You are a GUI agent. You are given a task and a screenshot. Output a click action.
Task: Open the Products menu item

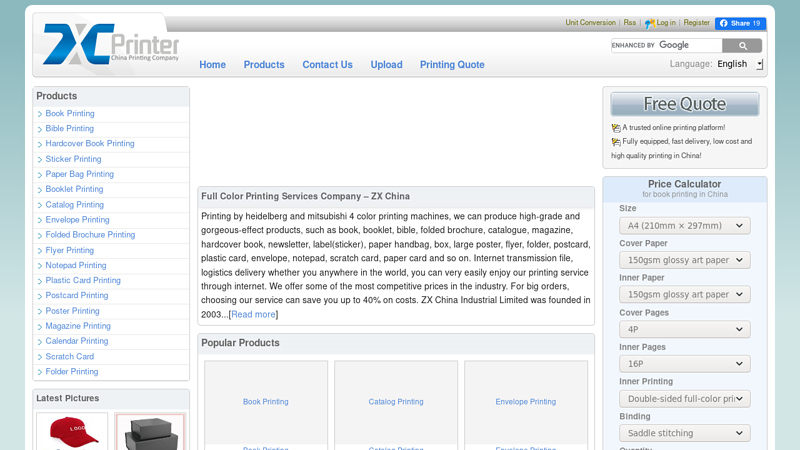click(264, 65)
